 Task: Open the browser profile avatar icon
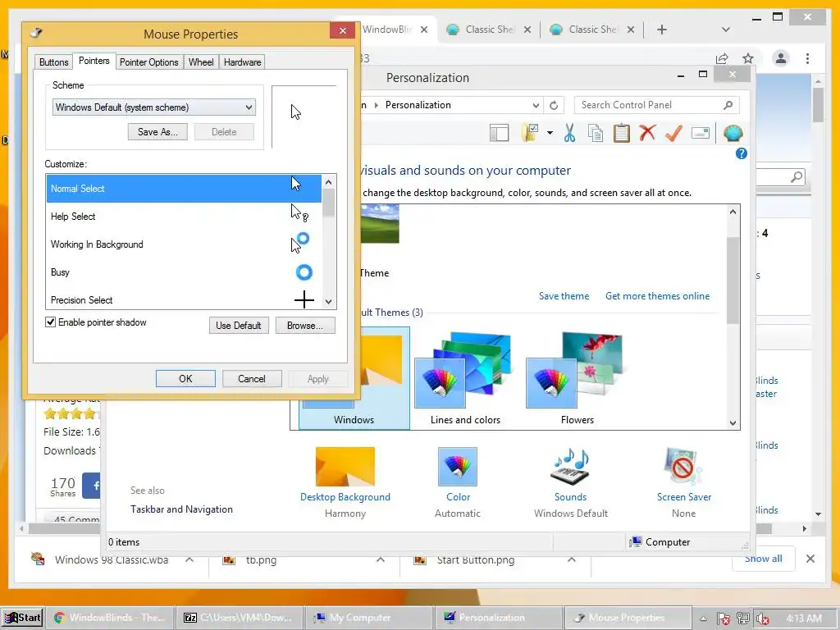[781, 58]
